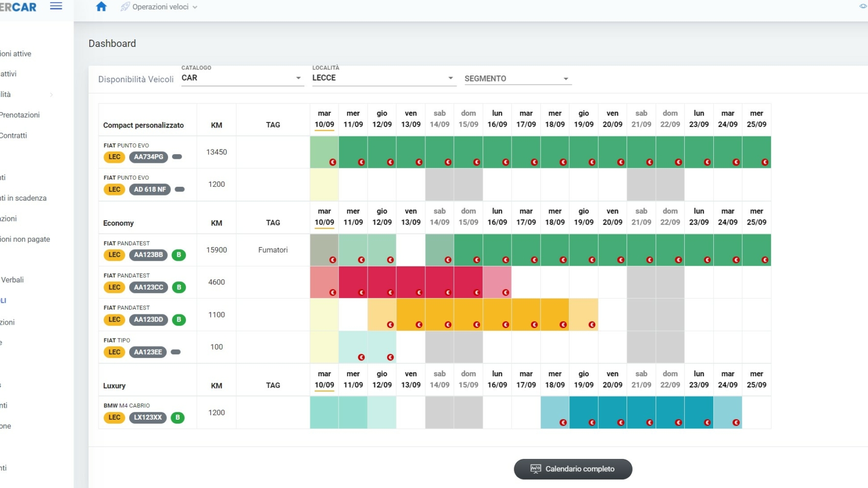Click green B badge for AA123DD
This screenshot has width=868, height=488.
179,320
